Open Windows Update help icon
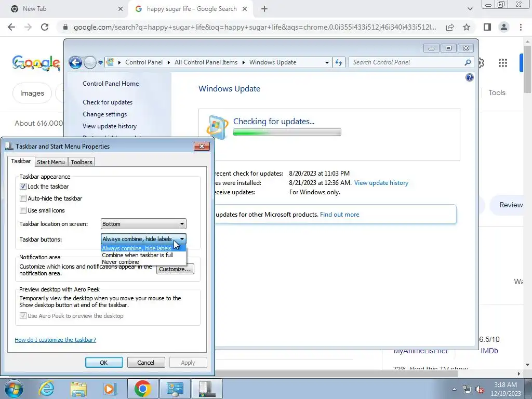The height and width of the screenshot is (399, 532). (x=469, y=78)
